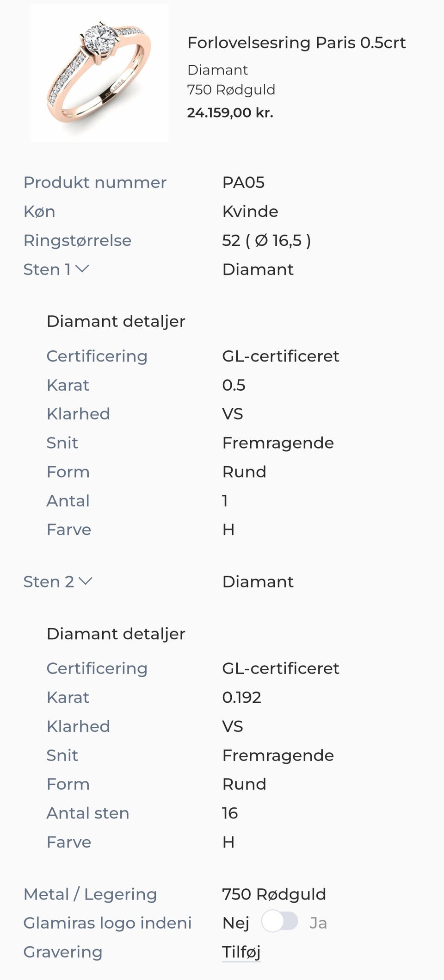Click the Metal / Legering label

click(90, 894)
